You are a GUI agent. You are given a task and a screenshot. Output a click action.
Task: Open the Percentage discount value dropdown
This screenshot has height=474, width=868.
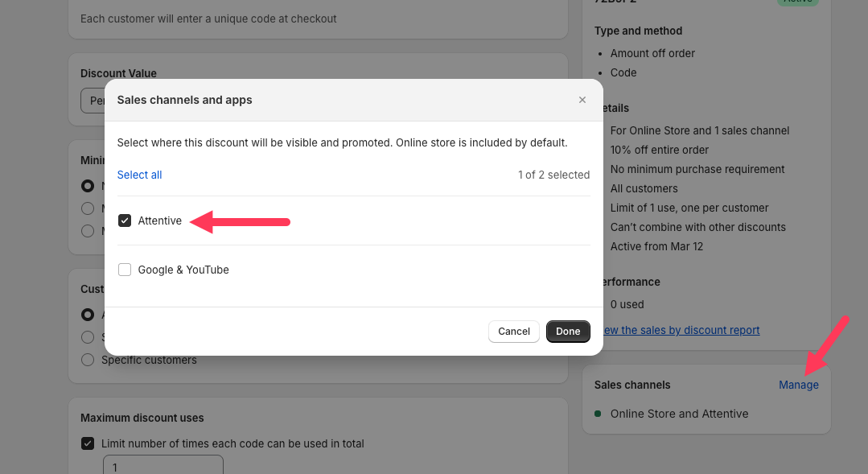pyautogui.click(x=93, y=101)
